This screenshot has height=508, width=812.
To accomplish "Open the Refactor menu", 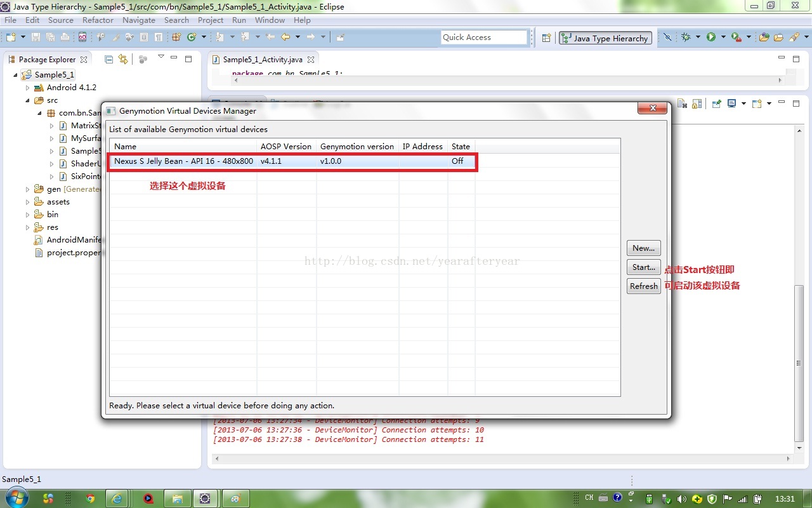I will click(x=98, y=20).
